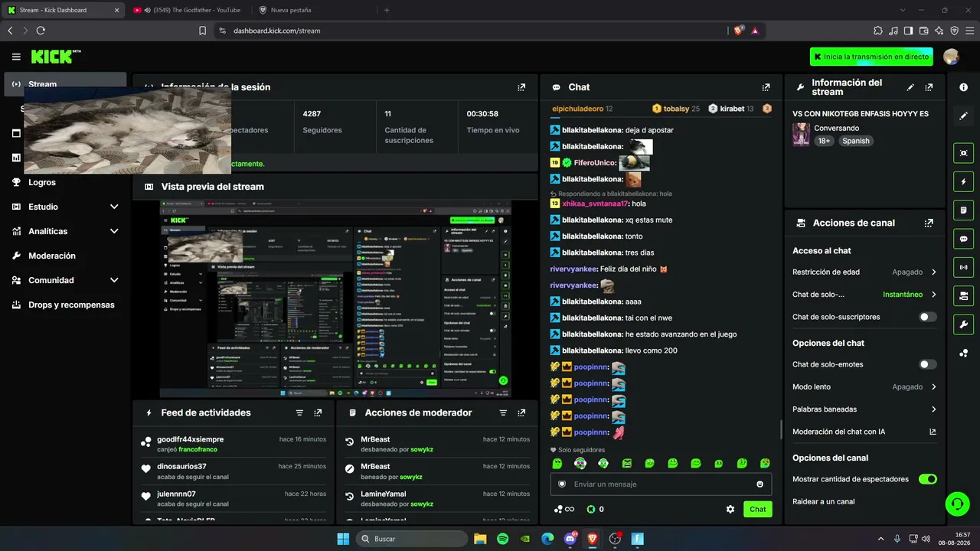Open Palabras baneadas list
980x551 pixels.
click(x=864, y=409)
